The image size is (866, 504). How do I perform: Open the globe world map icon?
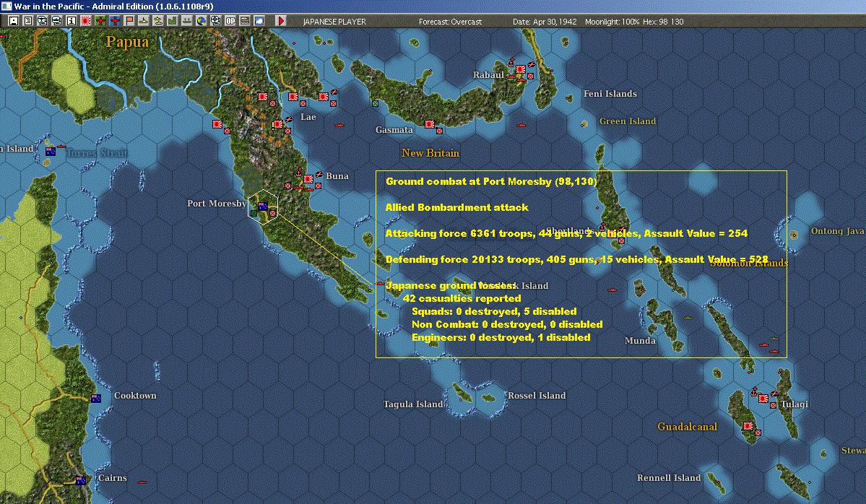[201, 21]
